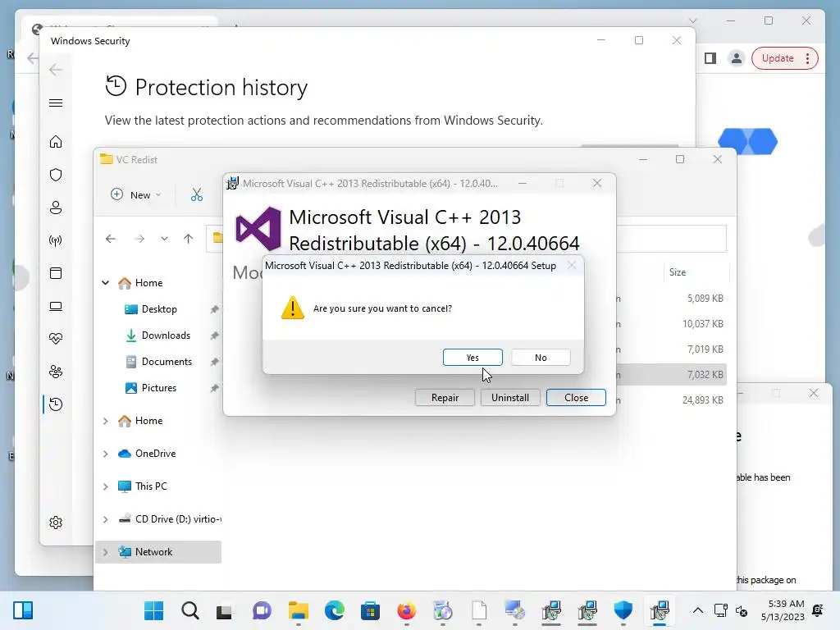
Task: Open App & browser control icon
Action: pos(56,273)
